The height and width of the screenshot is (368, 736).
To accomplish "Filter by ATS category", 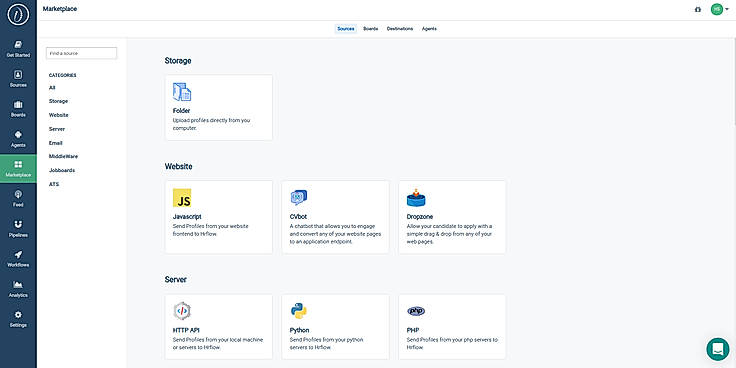I will (54, 184).
